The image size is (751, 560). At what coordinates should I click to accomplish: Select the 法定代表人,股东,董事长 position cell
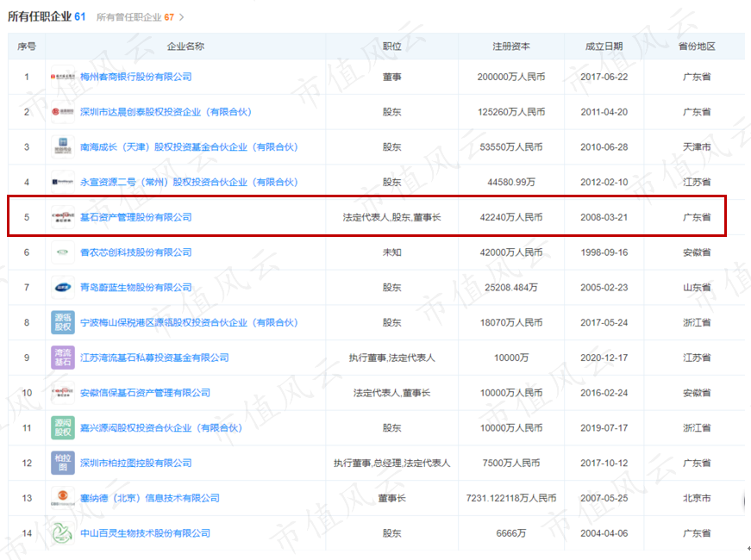pyautogui.click(x=391, y=217)
